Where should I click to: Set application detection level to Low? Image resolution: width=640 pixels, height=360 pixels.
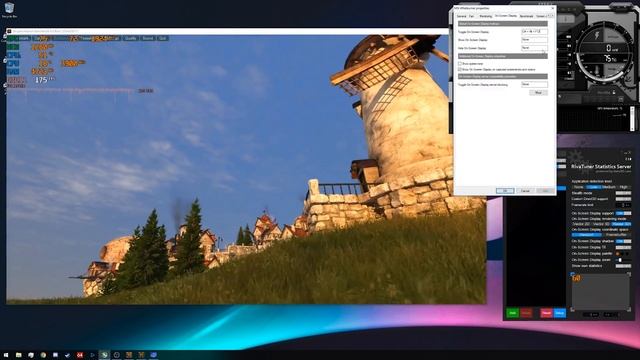click(593, 187)
